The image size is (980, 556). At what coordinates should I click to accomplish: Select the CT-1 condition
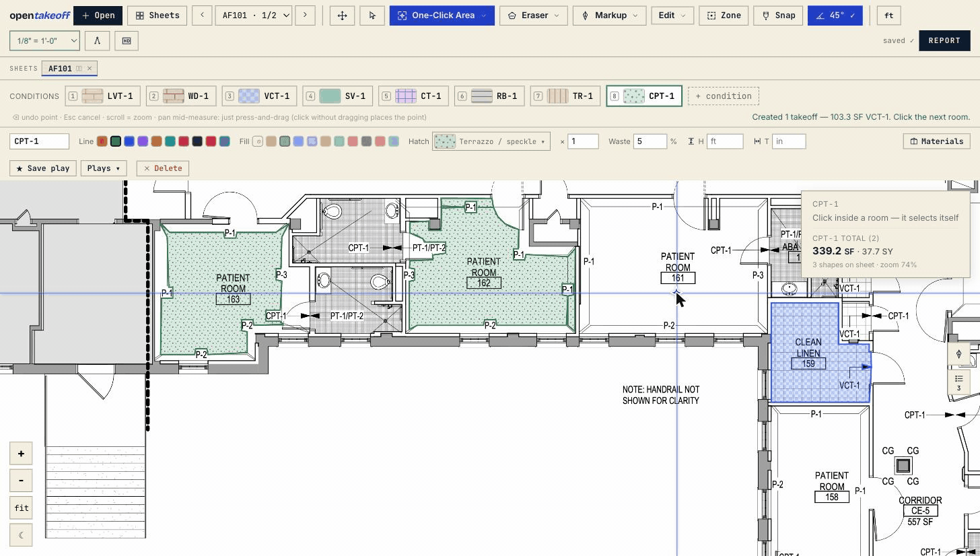coord(413,96)
